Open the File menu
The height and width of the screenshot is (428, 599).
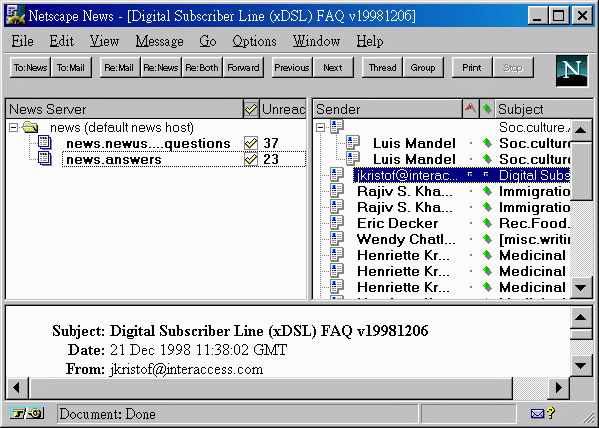pos(22,41)
